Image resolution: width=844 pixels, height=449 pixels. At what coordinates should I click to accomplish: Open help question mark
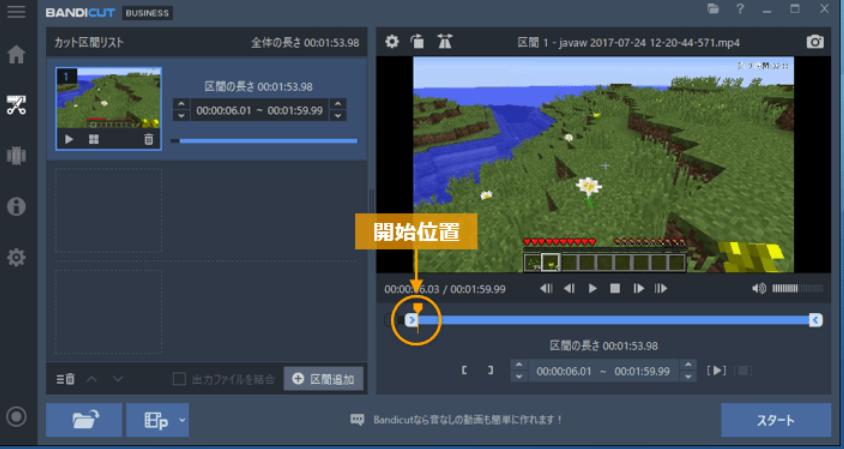pos(740,9)
